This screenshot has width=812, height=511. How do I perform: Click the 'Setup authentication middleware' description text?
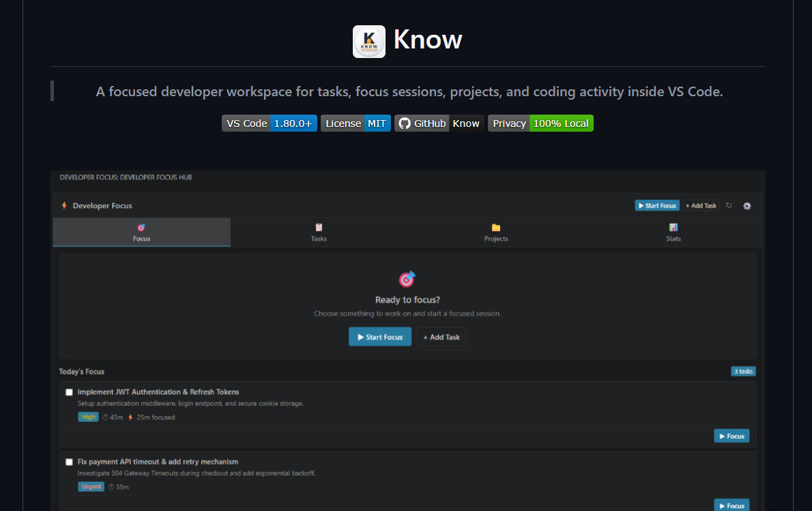tap(190, 403)
